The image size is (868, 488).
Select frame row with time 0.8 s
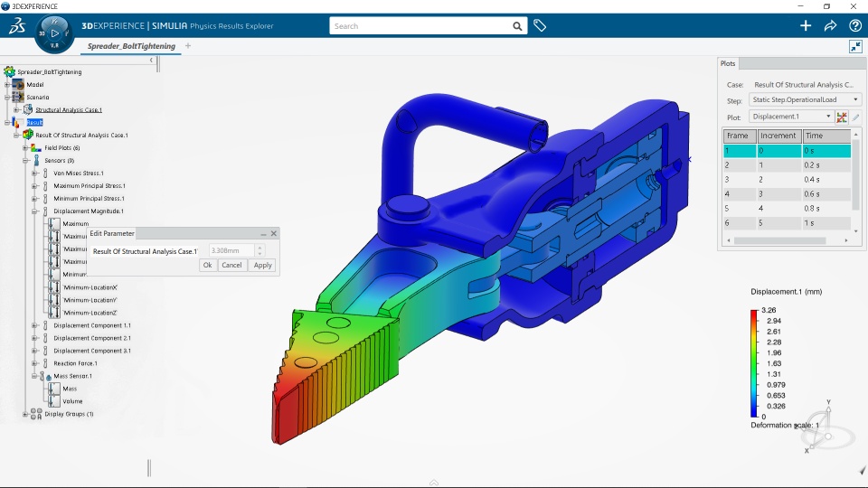pyautogui.click(x=787, y=208)
